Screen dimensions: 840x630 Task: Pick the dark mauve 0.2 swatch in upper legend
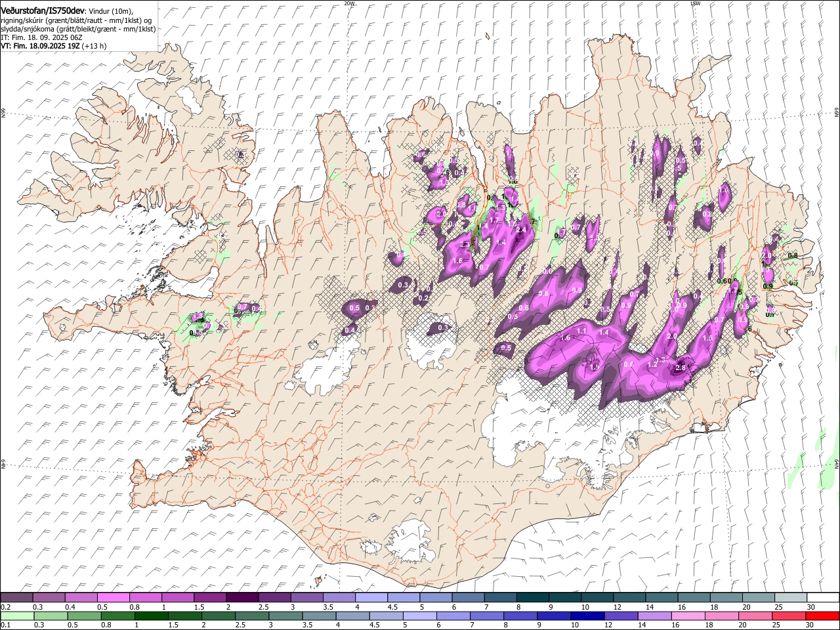click(17, 598)
